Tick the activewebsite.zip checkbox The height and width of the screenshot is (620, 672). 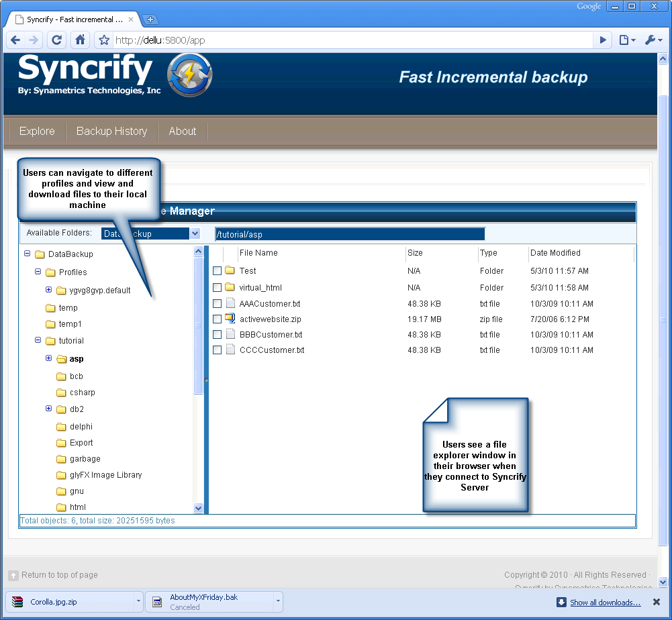(218, 319)
